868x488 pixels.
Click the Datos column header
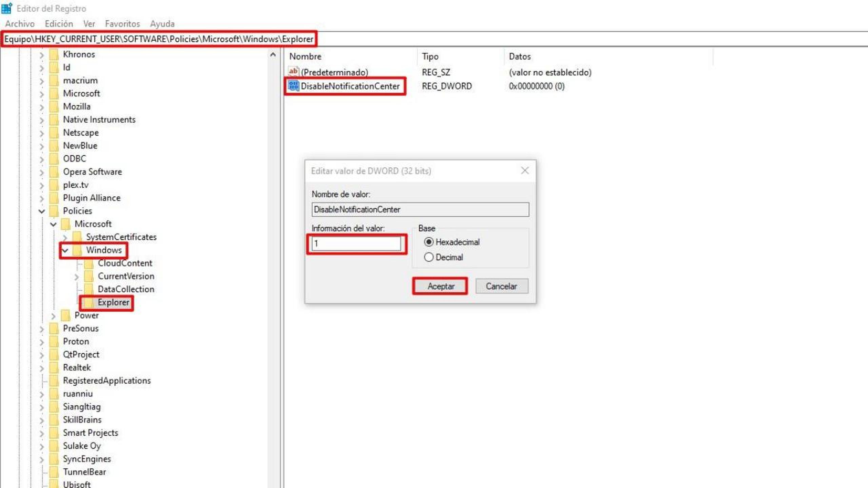pyautogui.click(x=609, y=56)
